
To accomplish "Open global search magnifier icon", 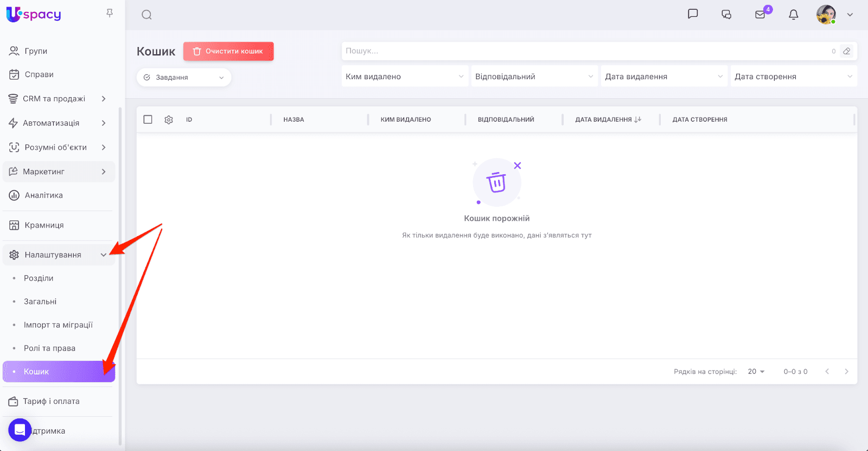I will 146,15.
